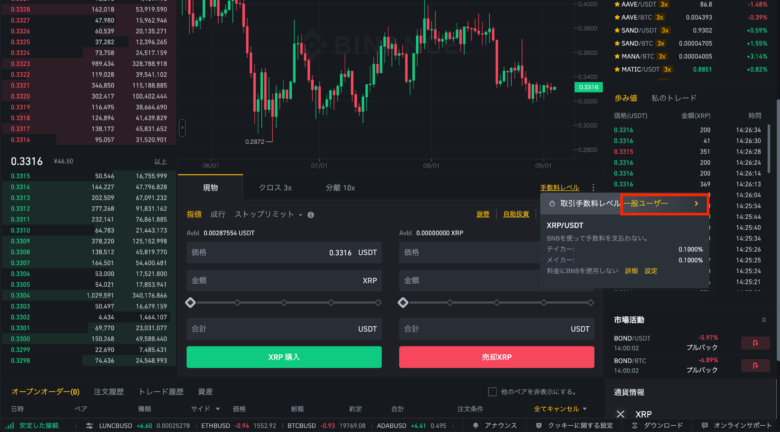Open the 資産 tab
Screen dimensions: 780x432
point(205,392)
